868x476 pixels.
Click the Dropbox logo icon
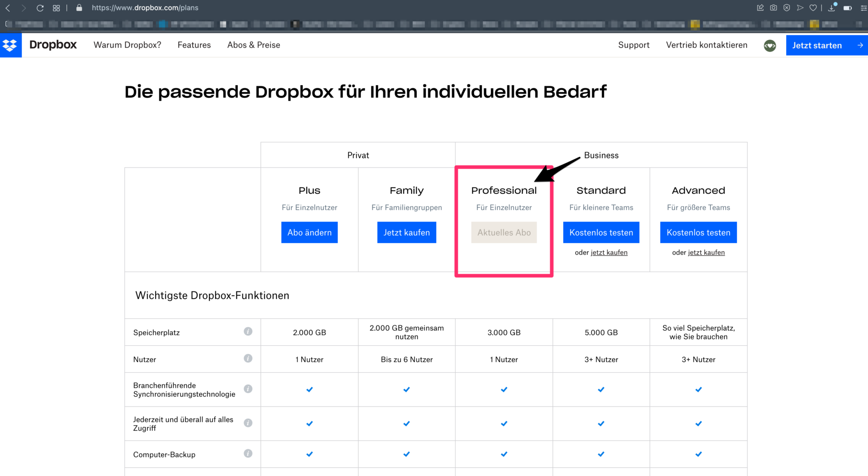coord(11,45)
